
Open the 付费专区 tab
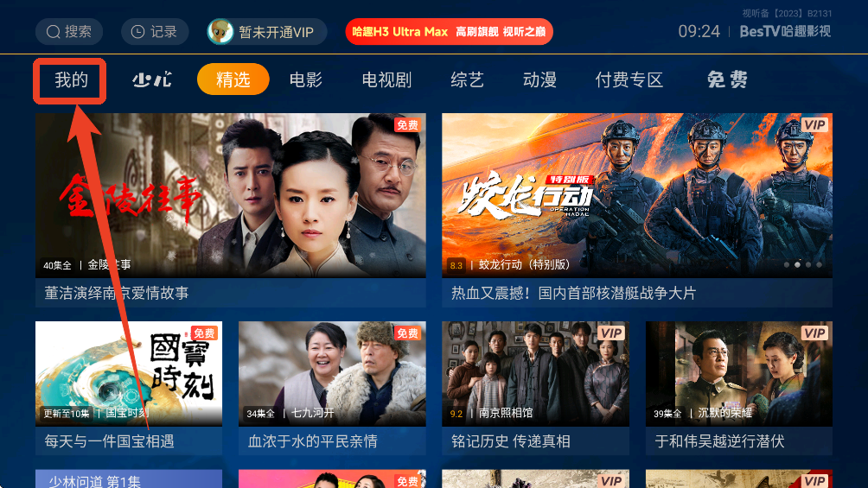pyautogui.click(x=629, y=79)
